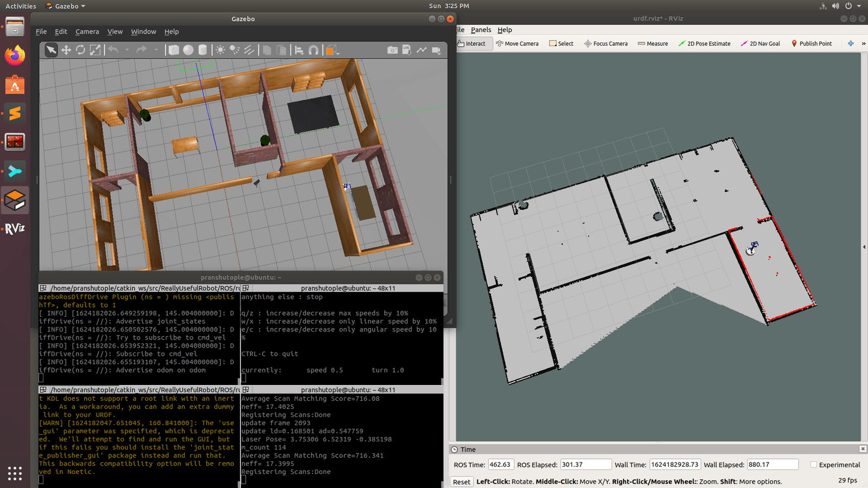Activate the Rotate mode tool in Gazebo
The image size is (868, 488).
click(x=80, y=50)
